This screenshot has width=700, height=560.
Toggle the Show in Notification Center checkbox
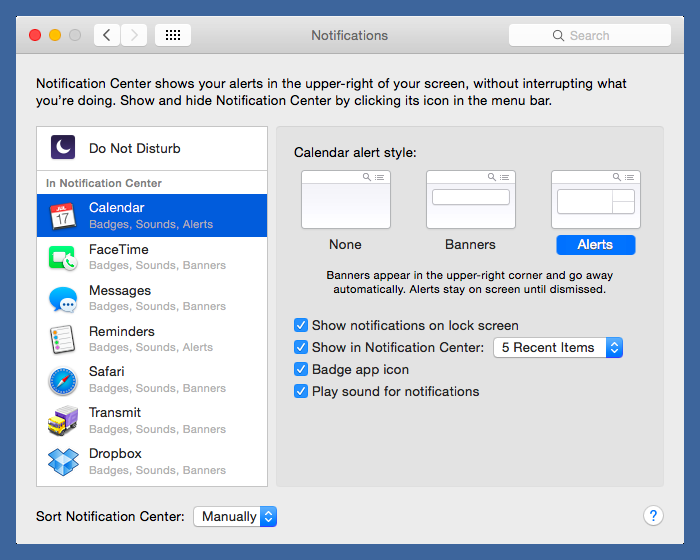pyautogui.click(x=301, y=347)
